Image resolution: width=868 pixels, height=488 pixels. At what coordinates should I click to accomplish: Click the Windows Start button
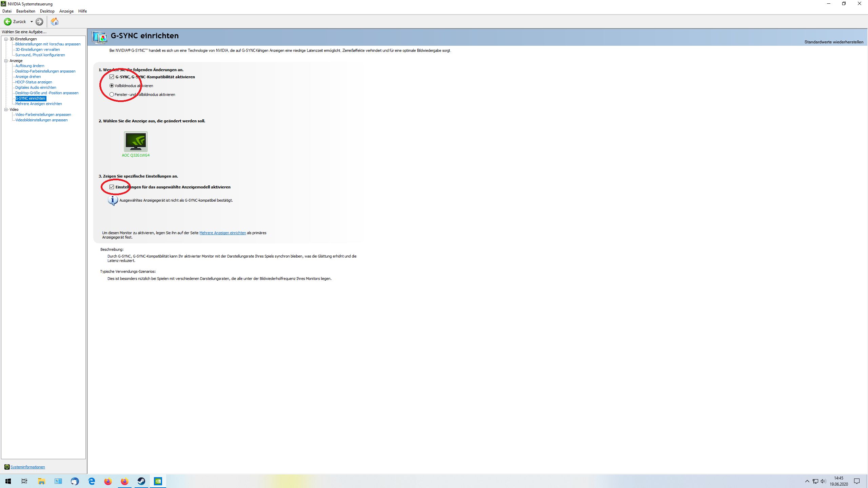[8, 481]
